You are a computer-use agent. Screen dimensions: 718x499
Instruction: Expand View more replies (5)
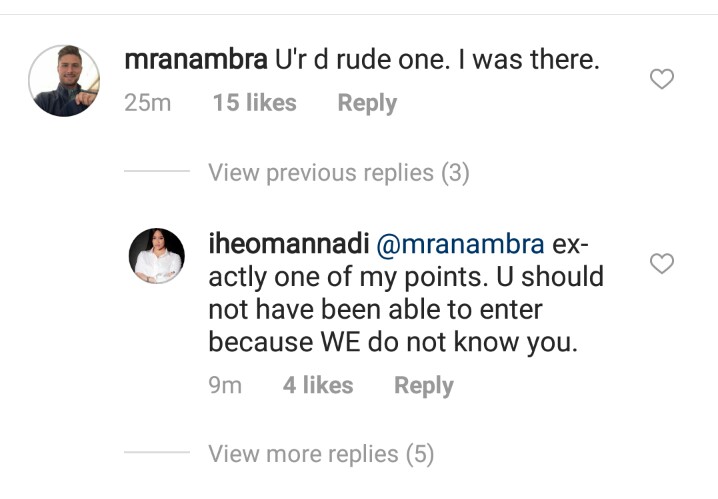pos(321,454)
